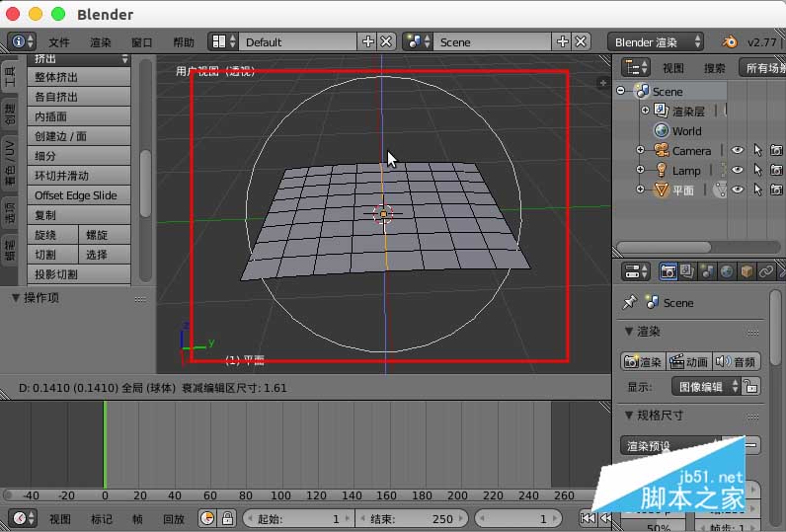The height and width of the screenshot is (532, 786).
Task: Collapse the 渲染 panel
Action: pos(629,331)
